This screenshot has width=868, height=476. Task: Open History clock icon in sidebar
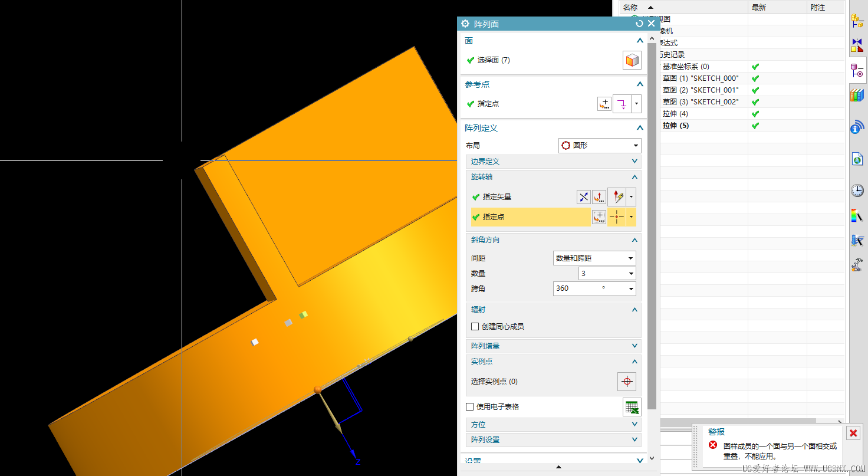point(857,191)
